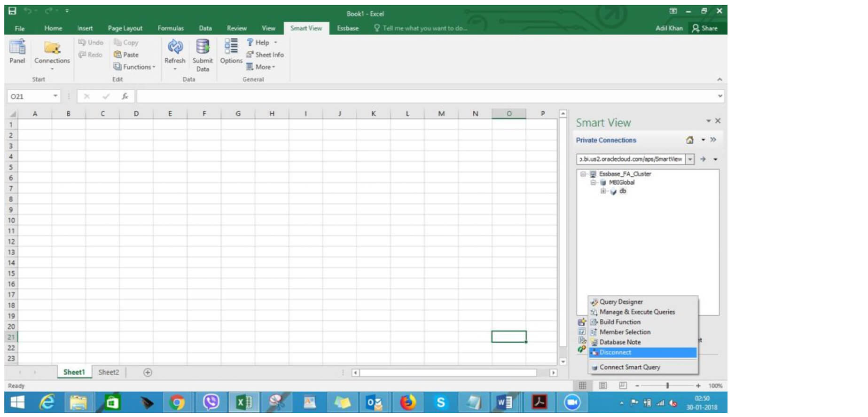Image resolution: width=868 pixels, height=417 pixels.
Task: Click the Windows Start button
Action: [x=18, y=402]
